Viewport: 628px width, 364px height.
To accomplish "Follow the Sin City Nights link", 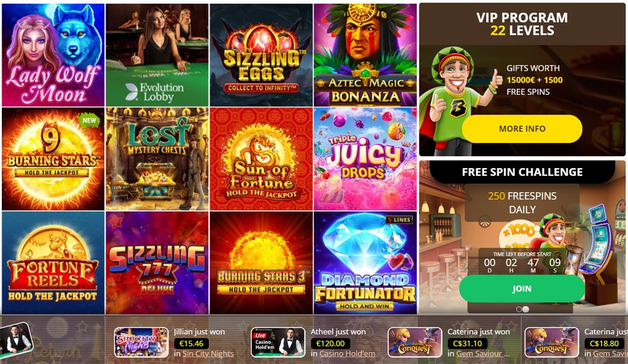I will pos(208,353).
